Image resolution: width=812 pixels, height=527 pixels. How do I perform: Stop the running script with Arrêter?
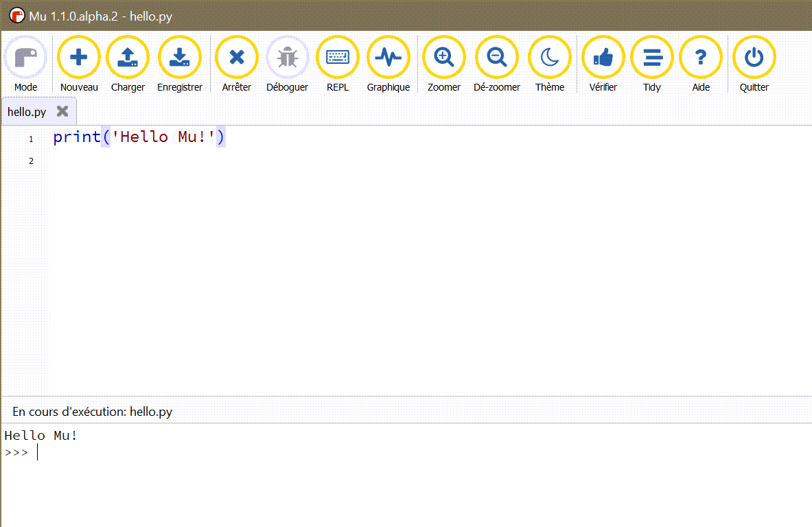(237, 65)
